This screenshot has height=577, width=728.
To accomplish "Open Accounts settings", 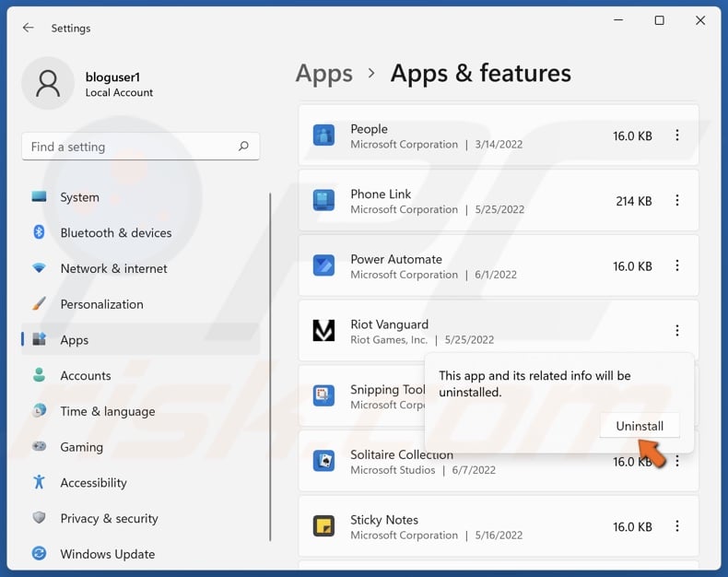I will [141, 375].
